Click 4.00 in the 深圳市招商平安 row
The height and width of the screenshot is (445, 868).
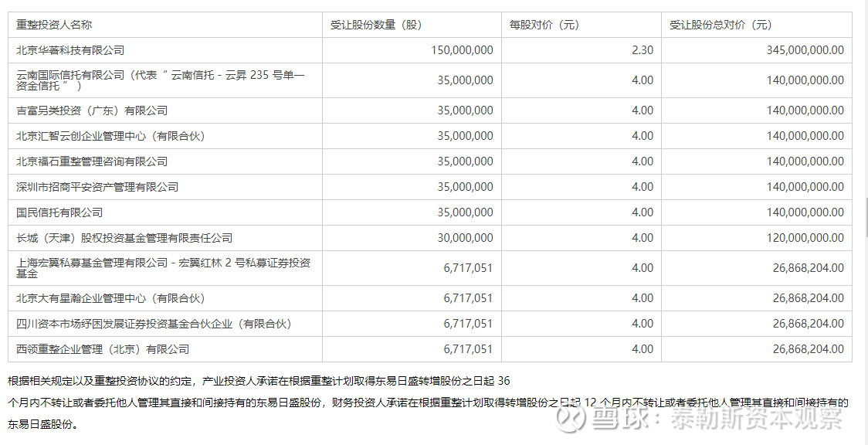pos(643,187)
